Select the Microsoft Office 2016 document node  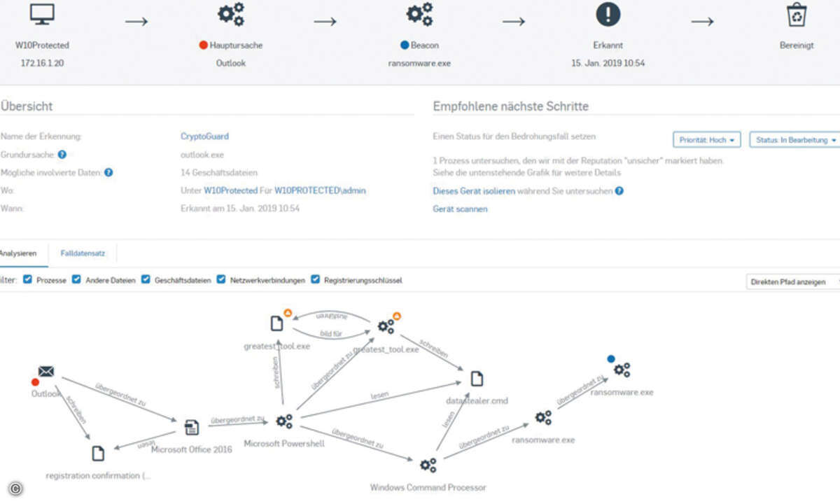[192, 427]
